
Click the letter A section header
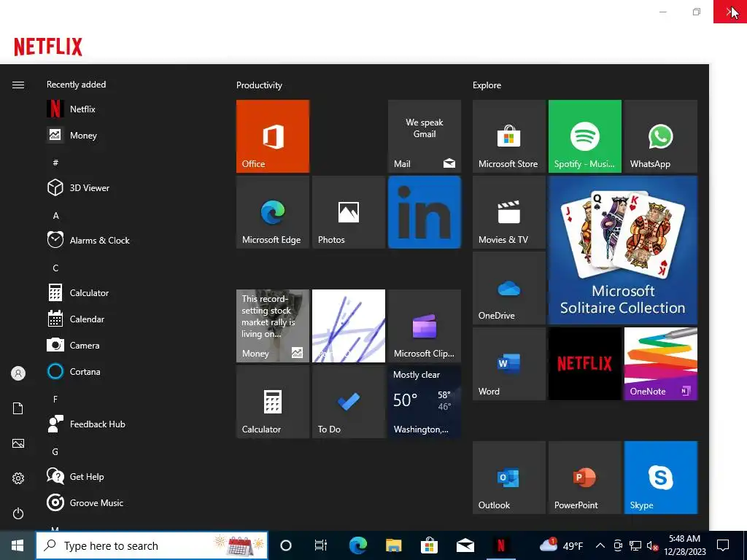(55, 216)
